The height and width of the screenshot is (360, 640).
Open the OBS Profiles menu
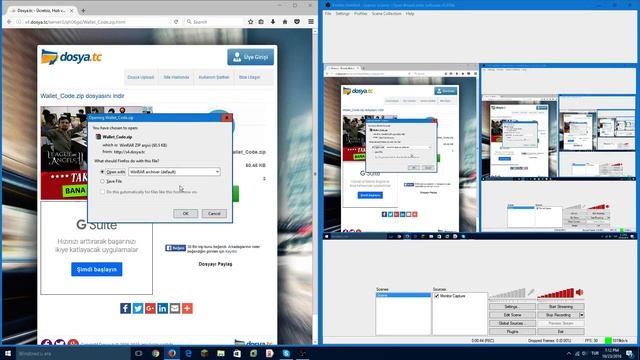pos(360,13)
